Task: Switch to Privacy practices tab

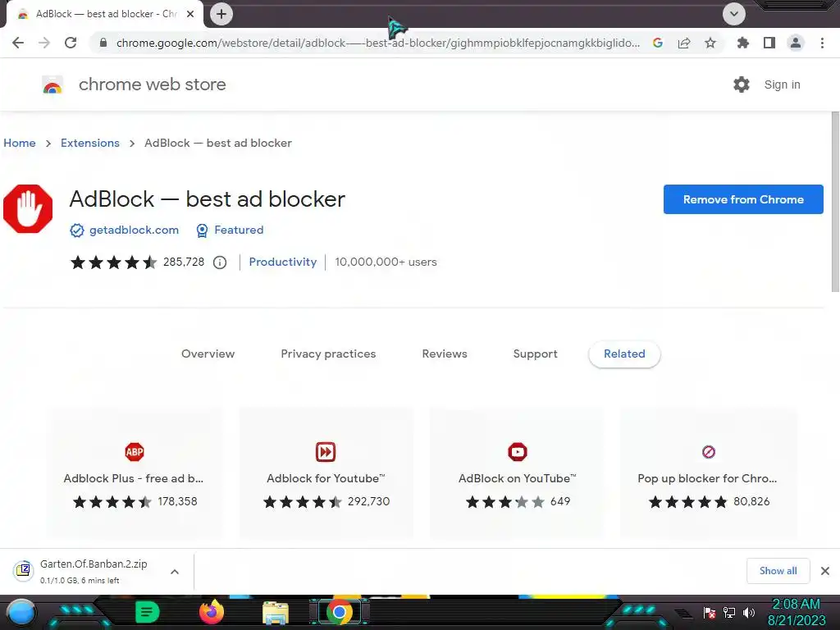Action: point(328,354)
